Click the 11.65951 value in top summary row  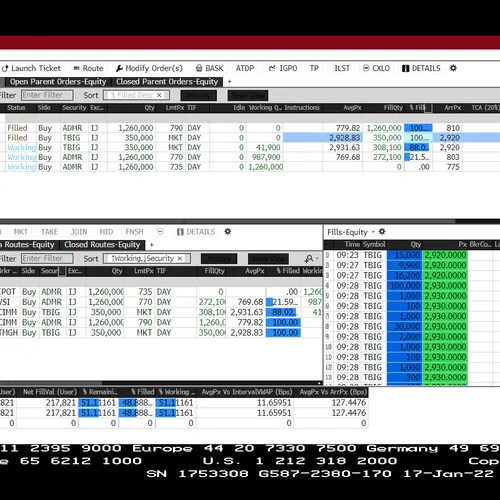pos(274,403)
